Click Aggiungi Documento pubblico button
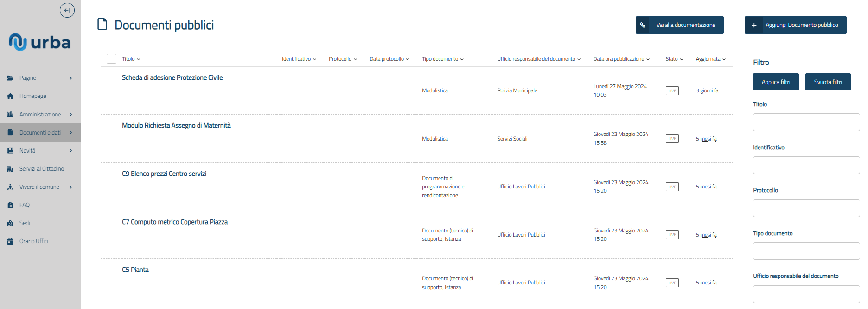 pyautogui.click(x=795, y=25)
